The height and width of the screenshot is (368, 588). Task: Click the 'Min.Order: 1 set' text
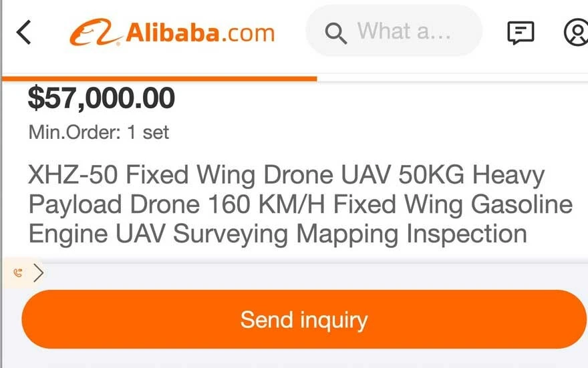coord(98,132)
